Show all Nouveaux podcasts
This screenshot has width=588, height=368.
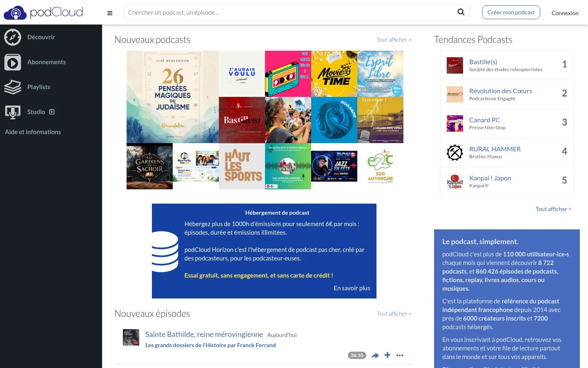point(394,40)
